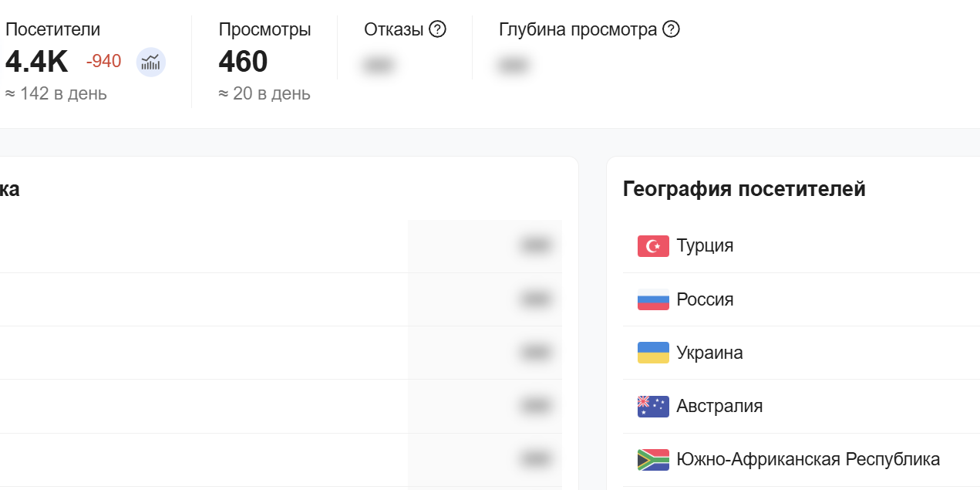Click the help icon beside Глубина просмотра
Screen dimensions: 980x490
(671, 29)
